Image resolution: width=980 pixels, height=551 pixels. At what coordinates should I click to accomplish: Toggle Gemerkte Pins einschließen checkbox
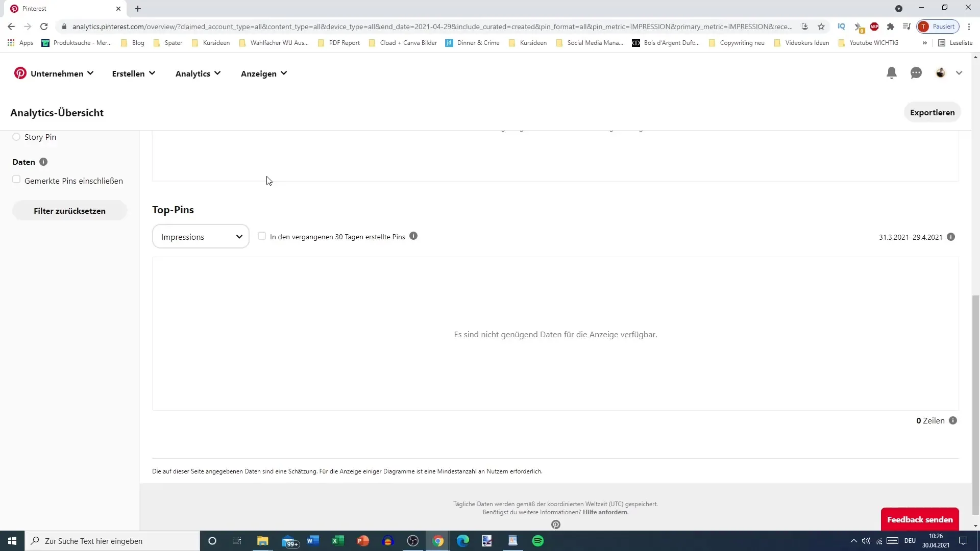click(16, 180)
